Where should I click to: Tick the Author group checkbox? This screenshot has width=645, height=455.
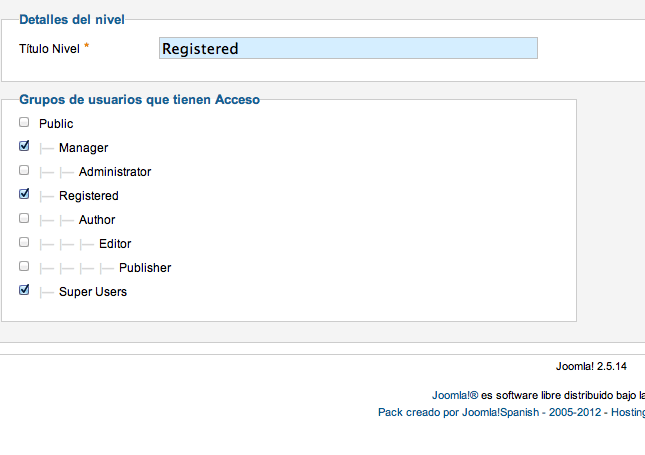(x=24, y=218)
